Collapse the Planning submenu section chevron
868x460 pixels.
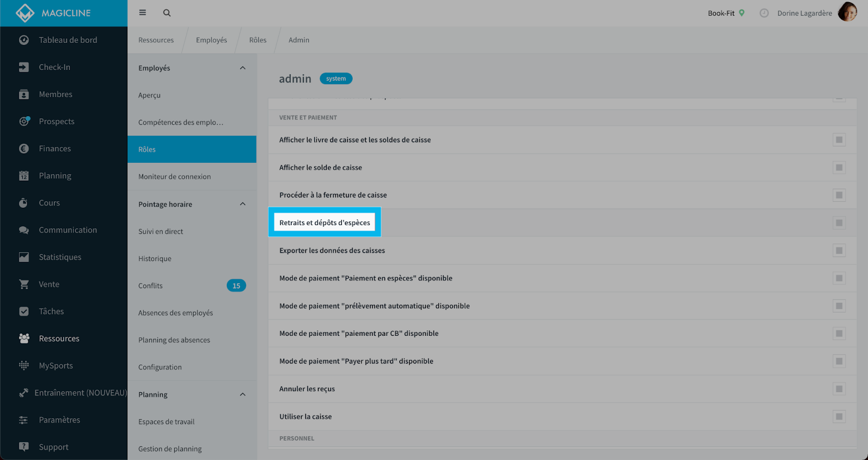(242, 394)
